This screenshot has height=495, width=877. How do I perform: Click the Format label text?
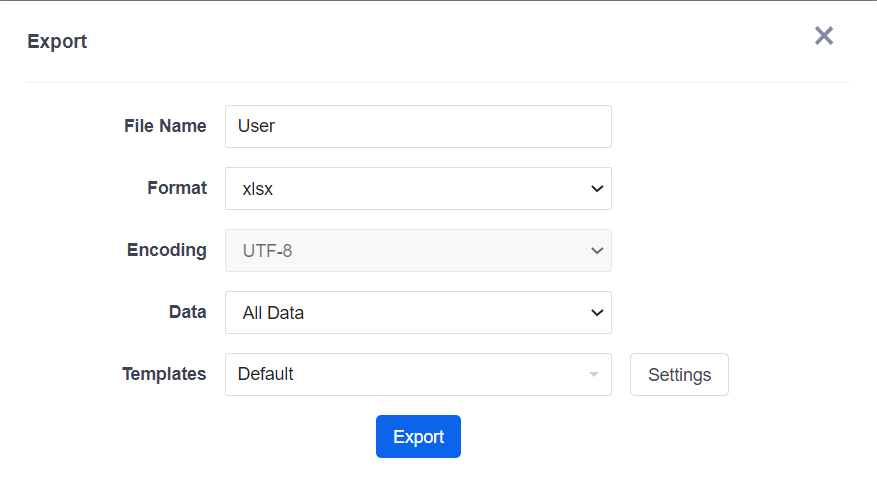coord(177,188)
